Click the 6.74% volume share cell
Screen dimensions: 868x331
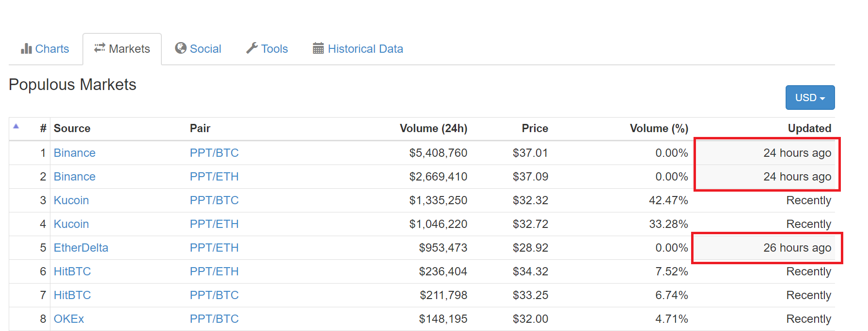click(671, 295)
